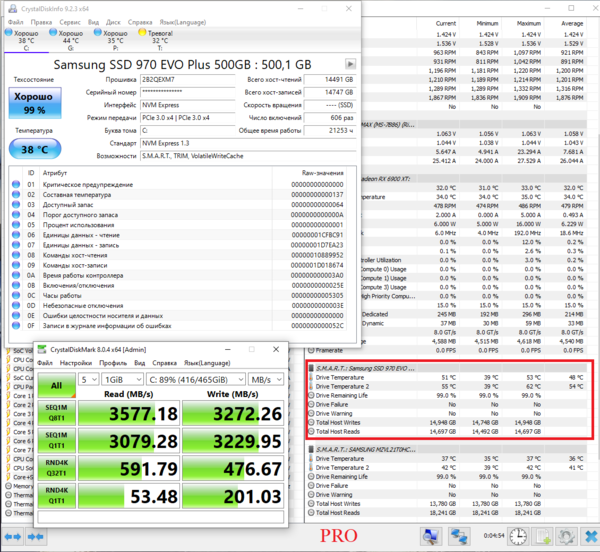Screen dimensions: 600x552
Task: Open Файл menu in CrystalDiskInfo
Action: 16,22
